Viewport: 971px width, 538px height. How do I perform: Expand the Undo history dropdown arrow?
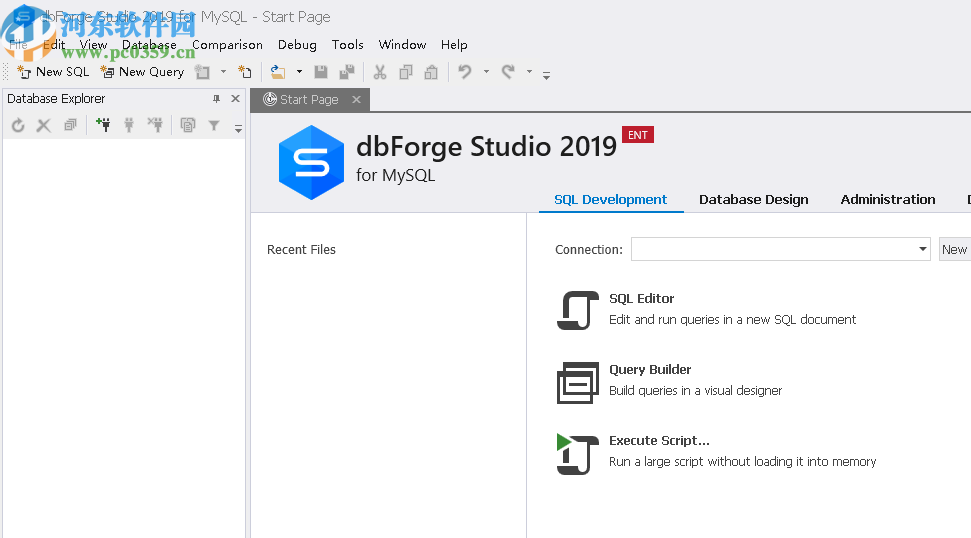(486, 72)
